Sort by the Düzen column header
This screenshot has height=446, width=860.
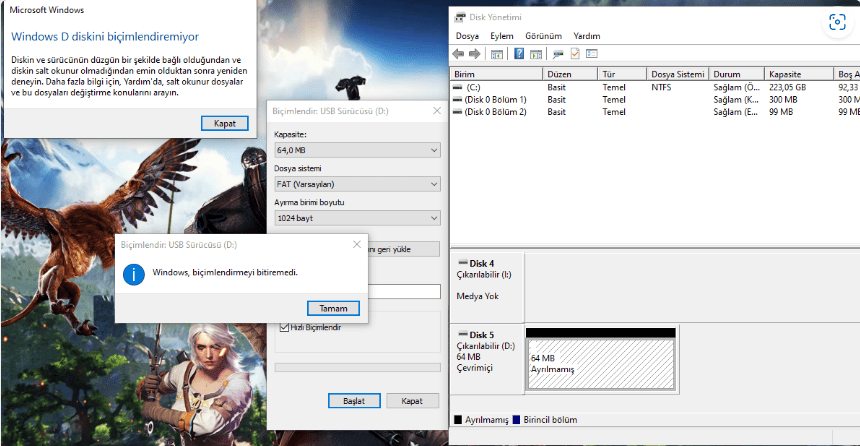570,74
